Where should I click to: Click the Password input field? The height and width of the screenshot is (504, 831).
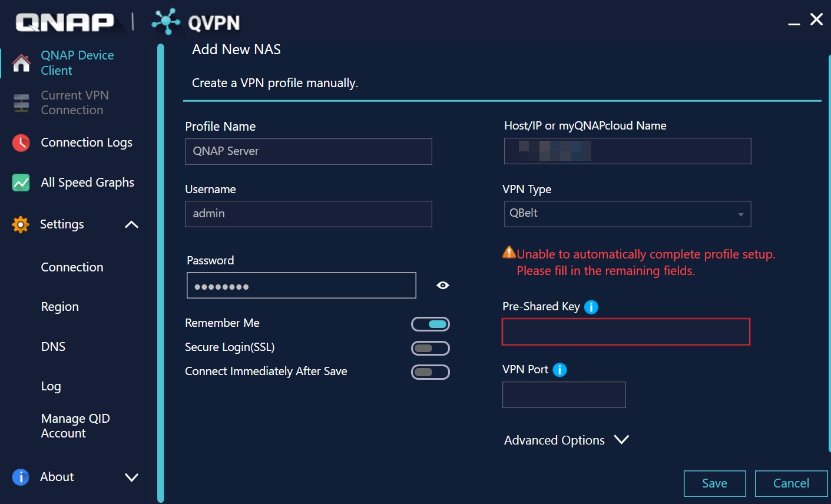click(302, 286)
